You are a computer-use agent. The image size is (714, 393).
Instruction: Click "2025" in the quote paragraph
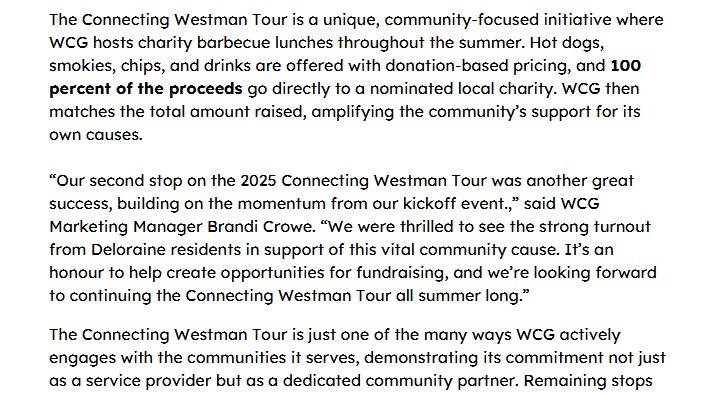pyautogui.click(x=258, y=181)
